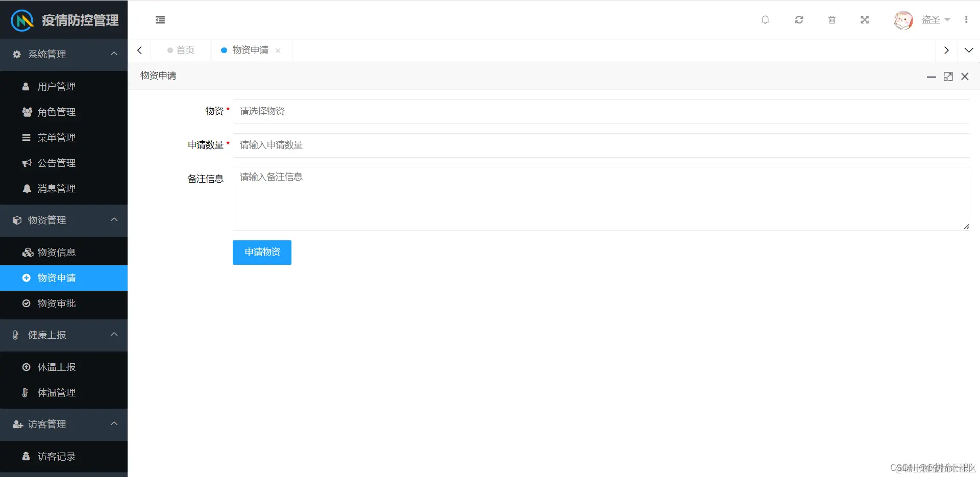
Task: Click the 申请物资 submit button
Action: pyautogui.click(x=262, y=252)
